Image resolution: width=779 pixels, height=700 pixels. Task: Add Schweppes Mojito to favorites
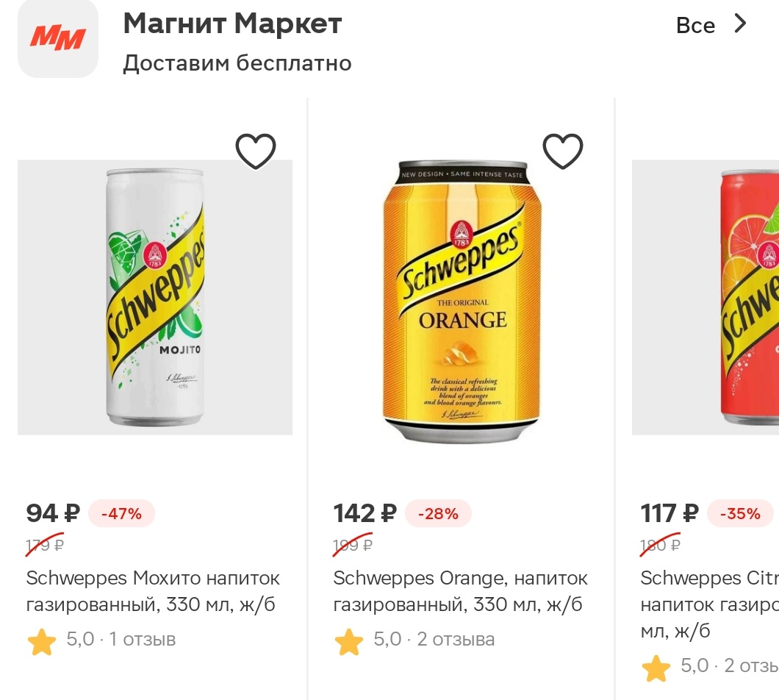[x=256, y=151]
